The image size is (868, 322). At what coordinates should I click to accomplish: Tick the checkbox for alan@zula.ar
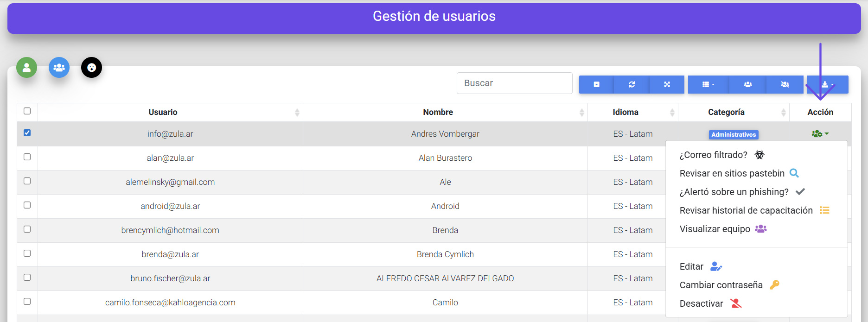pyautogui.click(x=27, y=157)
